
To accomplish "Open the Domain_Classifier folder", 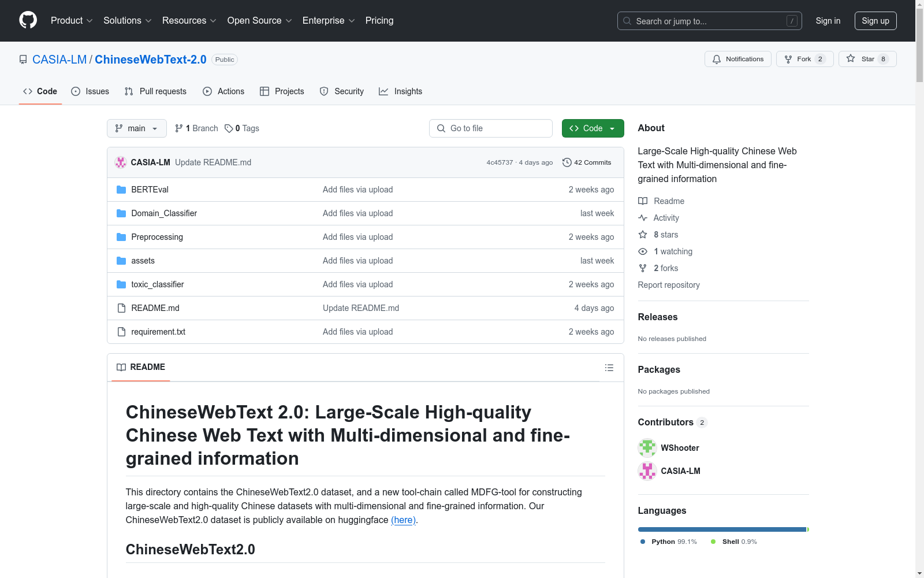I will point(164,213).
